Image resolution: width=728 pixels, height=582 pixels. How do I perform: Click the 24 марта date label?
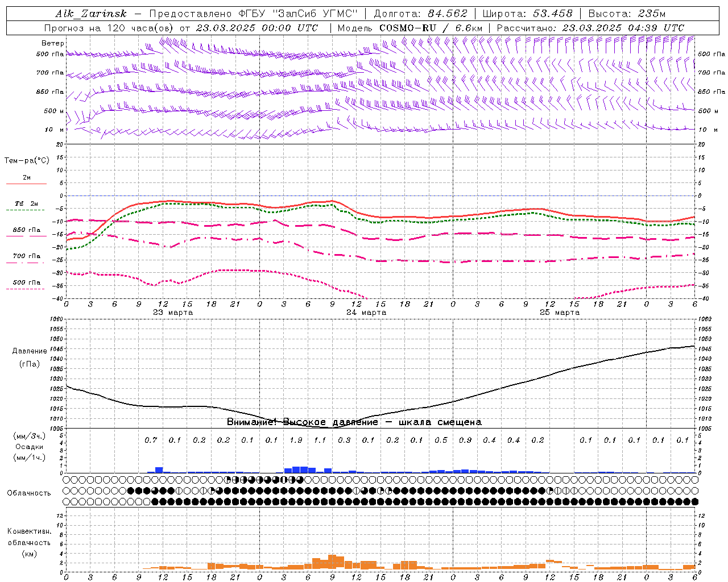[366, 313]
